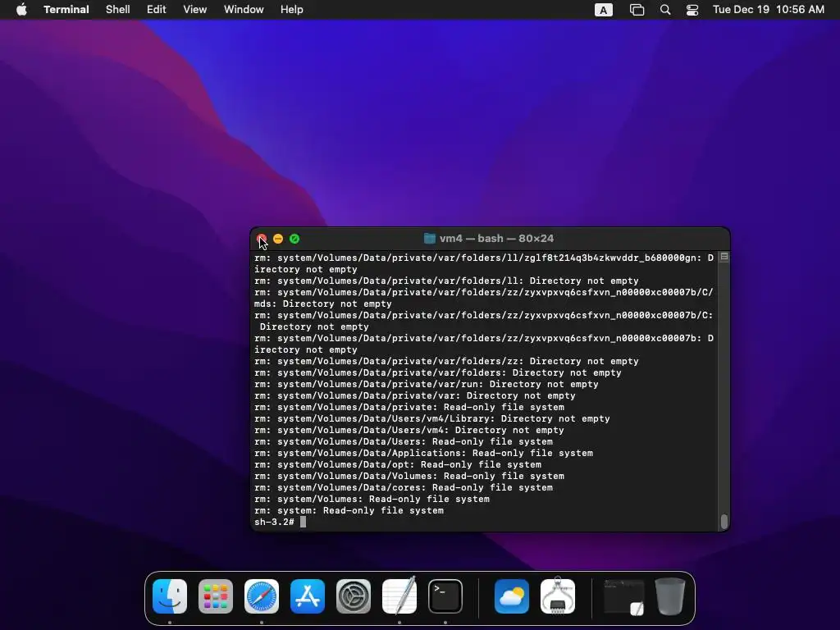This screenshot has width=840, height=630.
Task: Open the Weather app in the Dock
Action: pos(512,596)
